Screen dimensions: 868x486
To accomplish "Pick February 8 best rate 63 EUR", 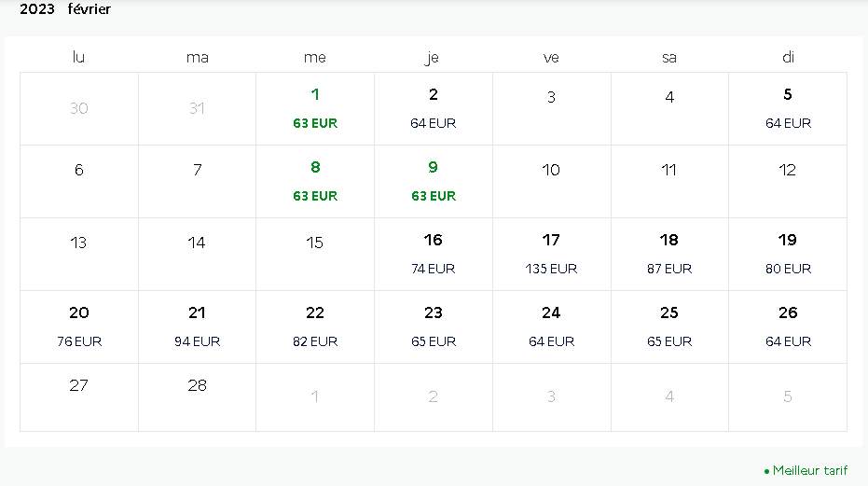I will [x=315, y=182].
